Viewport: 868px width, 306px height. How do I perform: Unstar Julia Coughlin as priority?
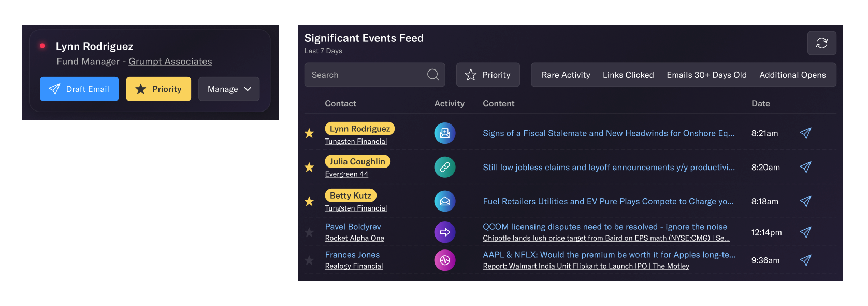point(309,167)
